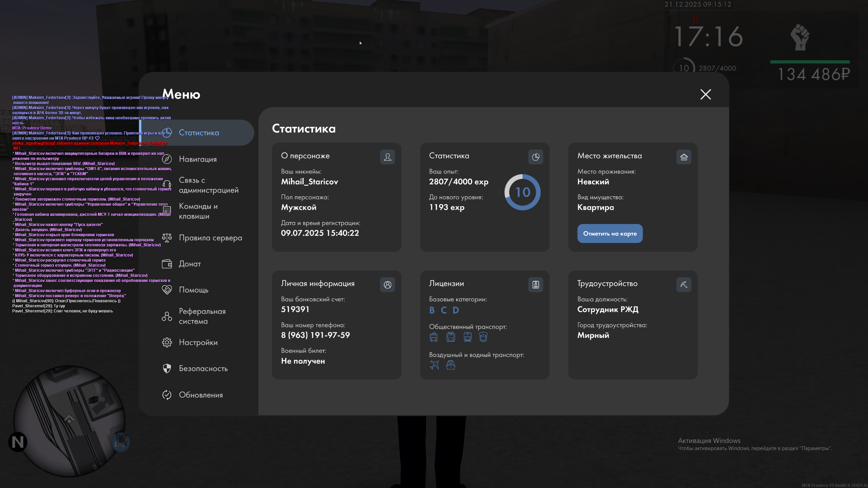Click the ship license icon
This screenshot has width=868, height=488.
point(451,365)
